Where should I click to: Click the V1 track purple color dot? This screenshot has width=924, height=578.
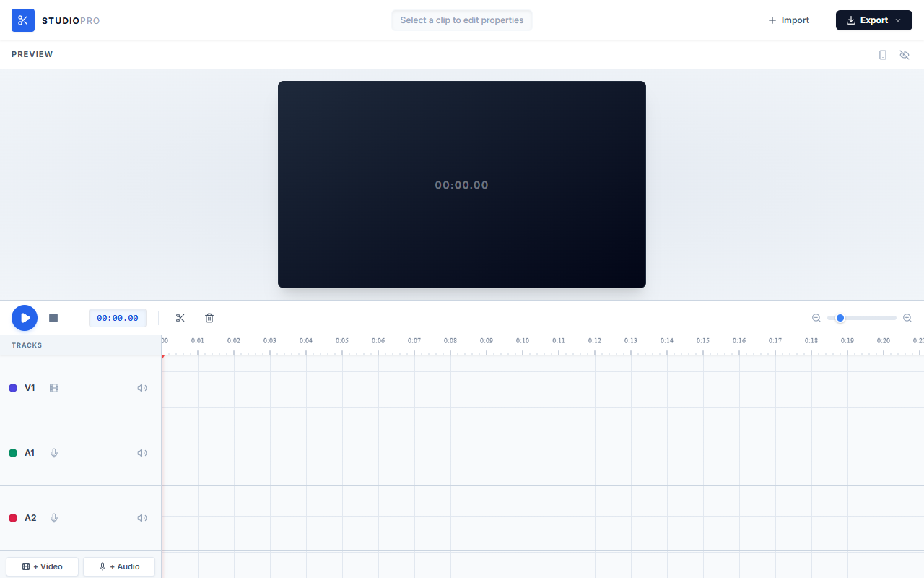tap(13, 388)
